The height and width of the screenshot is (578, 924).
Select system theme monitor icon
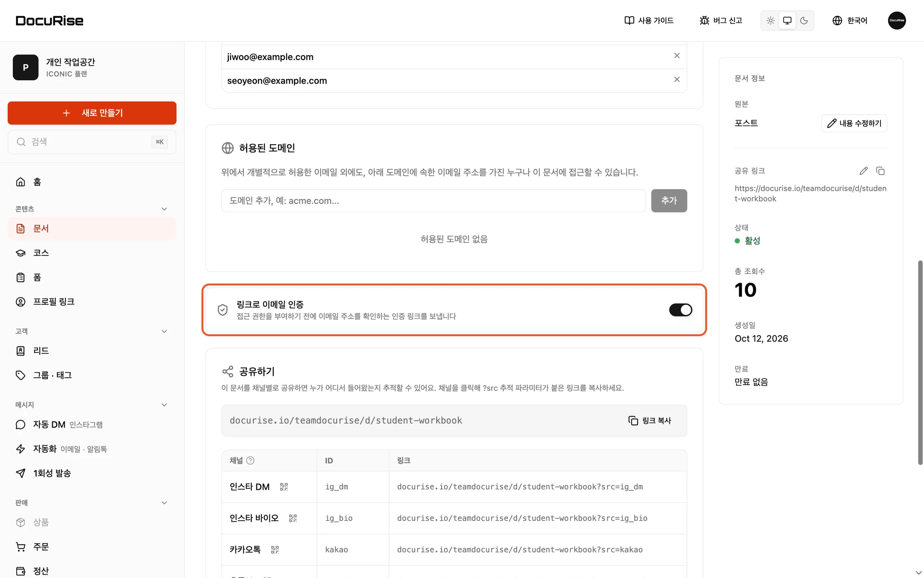click(x=787, y=20)
